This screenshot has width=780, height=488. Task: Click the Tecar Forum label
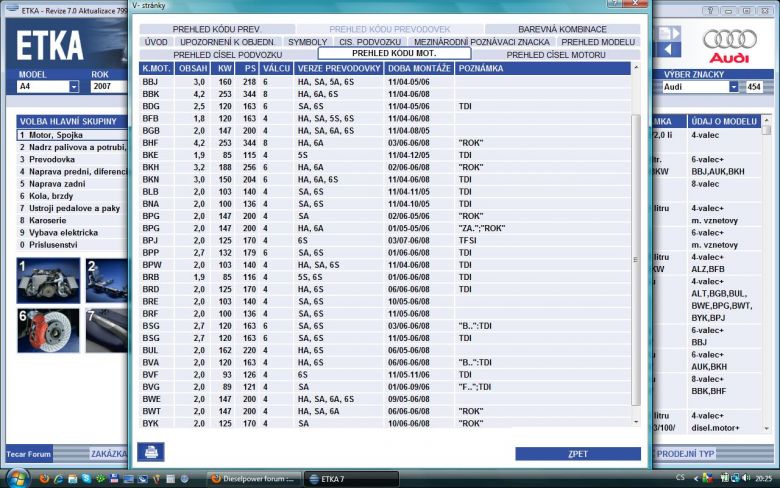(28, 454)
